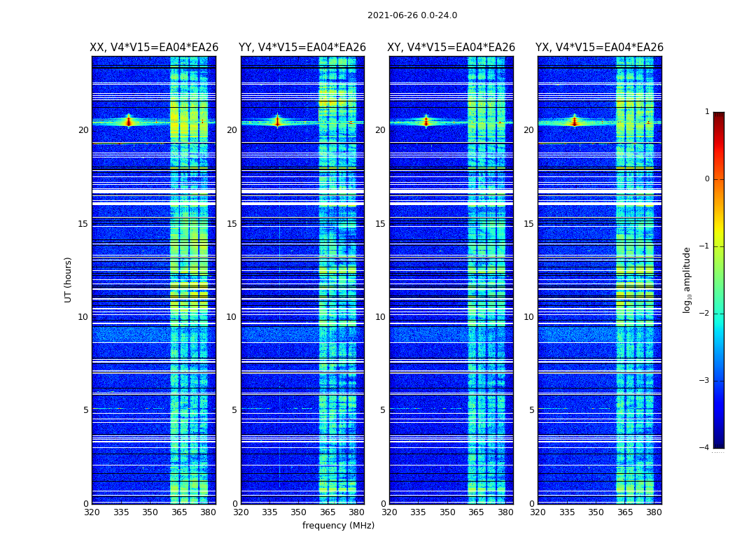The image size is (735, 560).
Task: Click the red hotspot in the YY panel
Action: coord(277,122)
